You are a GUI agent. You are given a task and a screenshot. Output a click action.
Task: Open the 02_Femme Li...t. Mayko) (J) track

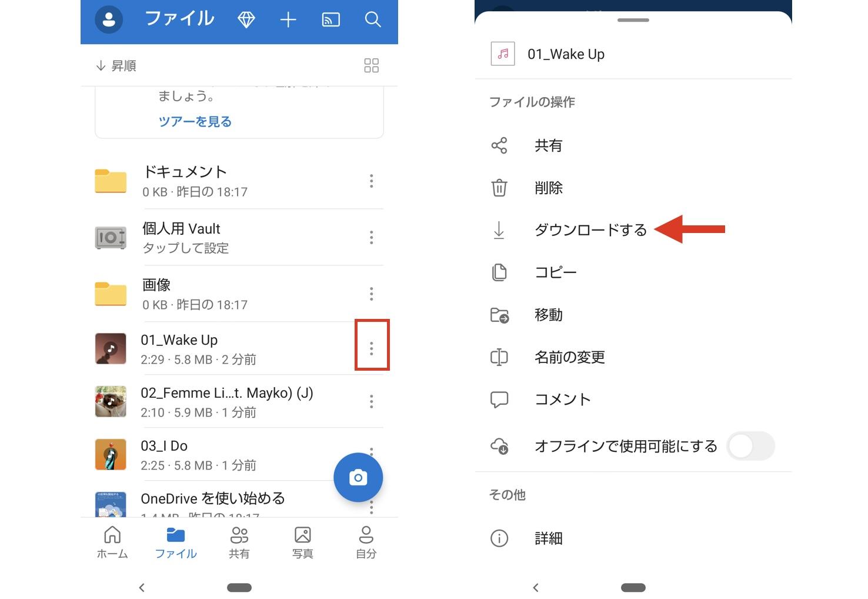[239, 401]
